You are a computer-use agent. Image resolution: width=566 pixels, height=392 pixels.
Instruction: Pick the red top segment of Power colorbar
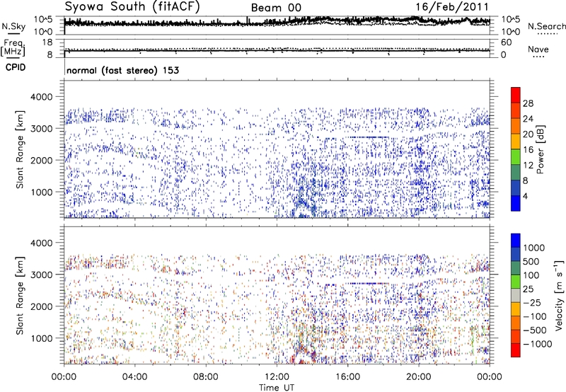[516, 95]
